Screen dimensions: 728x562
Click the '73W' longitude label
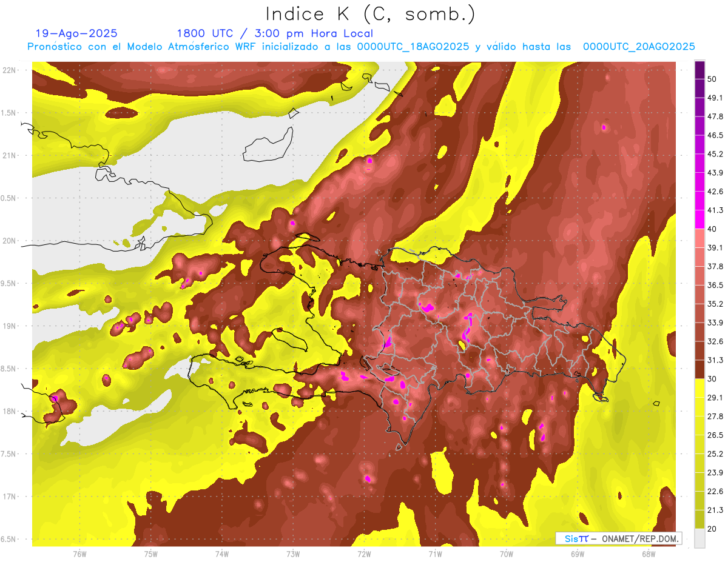[x=293, y=554]
